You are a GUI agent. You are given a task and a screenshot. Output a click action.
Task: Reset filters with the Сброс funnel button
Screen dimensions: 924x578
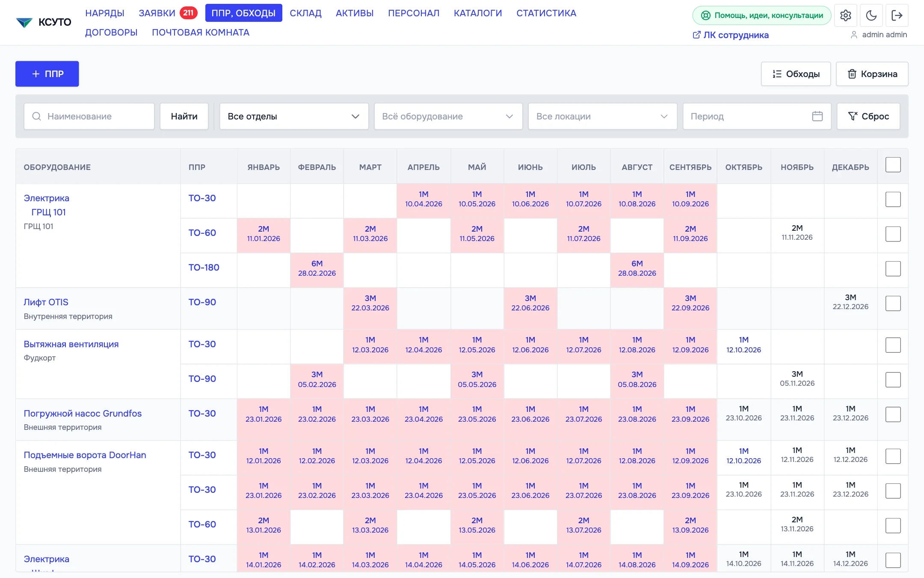pyautogui.click(x=868, y=116)
